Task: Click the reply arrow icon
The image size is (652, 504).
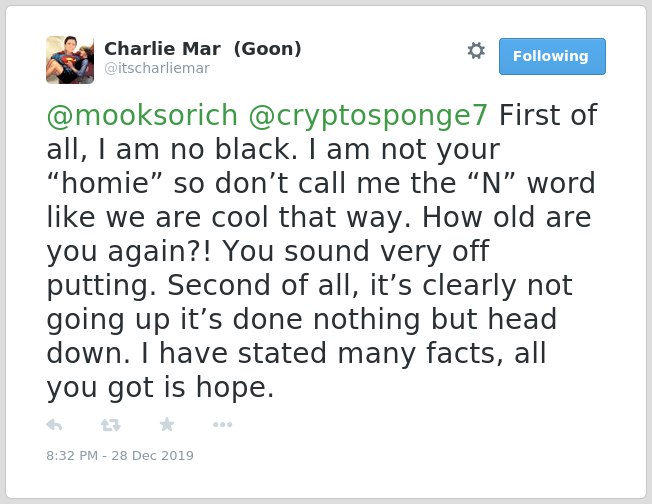Action: click(54, 425)
